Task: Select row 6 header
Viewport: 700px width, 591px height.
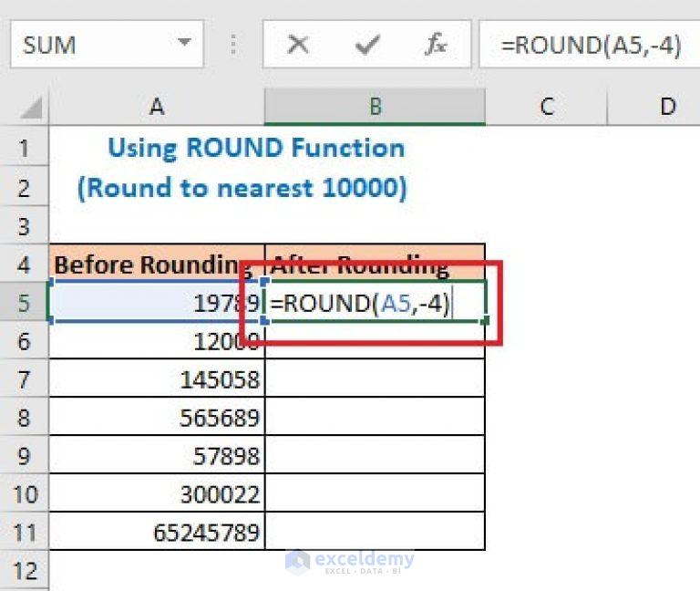Action: click(x=24, y=341)
